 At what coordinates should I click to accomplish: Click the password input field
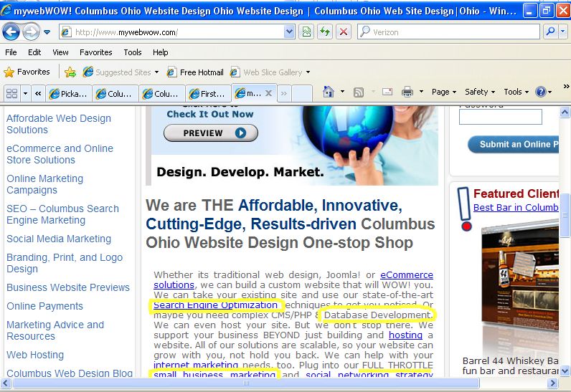[501, 117]
